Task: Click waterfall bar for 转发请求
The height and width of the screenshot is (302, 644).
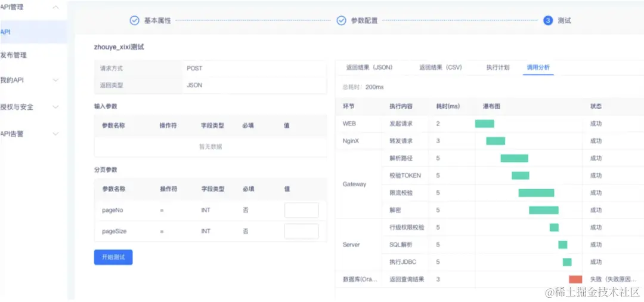Action: point(496,141)
